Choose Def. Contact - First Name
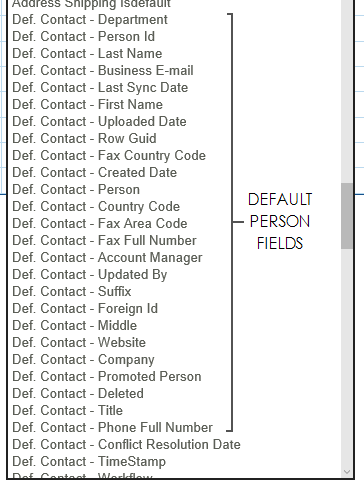 pos(88,104)
